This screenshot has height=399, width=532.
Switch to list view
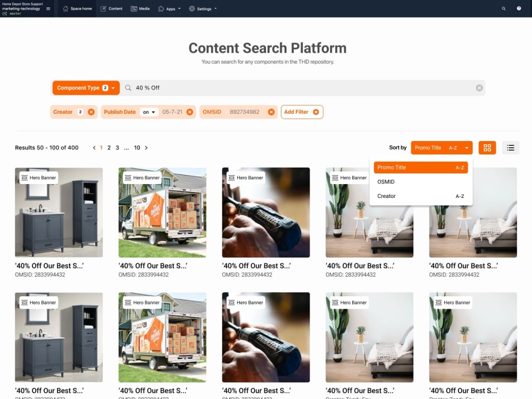(511, 148)
